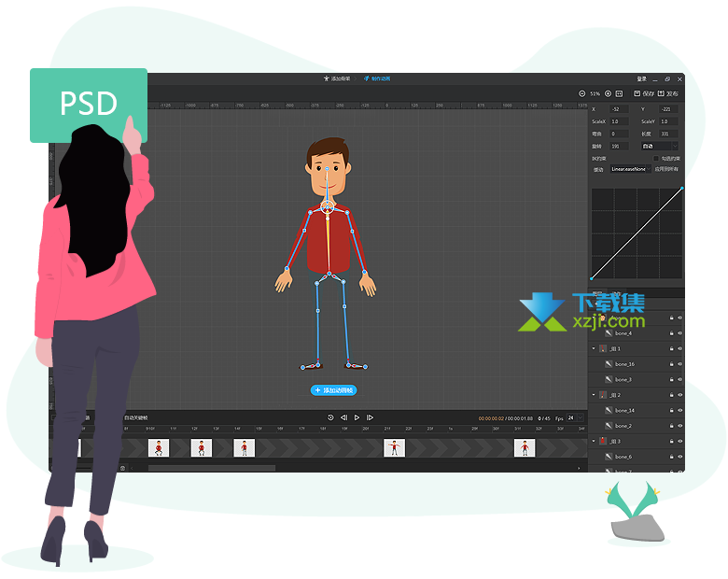Hide the 组 1 layer via its eye icon
The image size is (728, 579).
point(679,348)
